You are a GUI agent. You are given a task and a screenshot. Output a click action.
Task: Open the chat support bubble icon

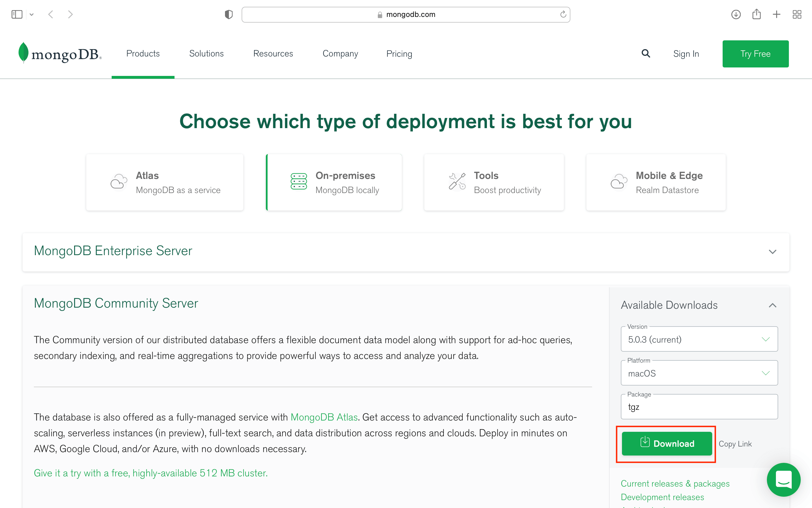[x=784, y=480]
